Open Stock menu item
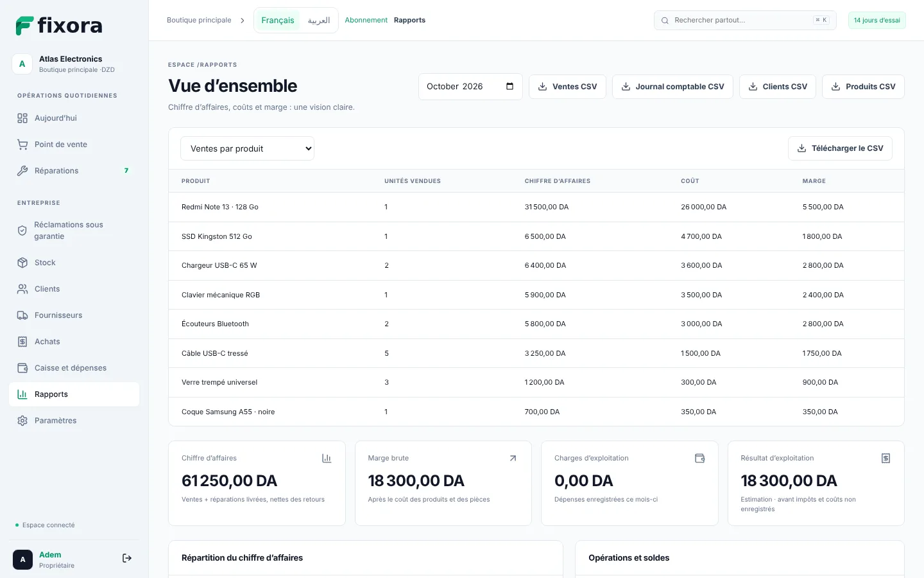924x578 pixels. 74,263
